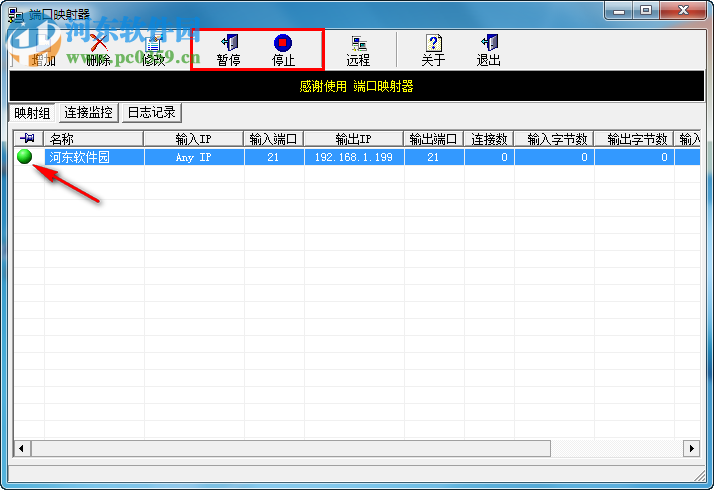714x490 pixels.
Task: Click the 输入字节数 column header
Action: pos(554,138)
